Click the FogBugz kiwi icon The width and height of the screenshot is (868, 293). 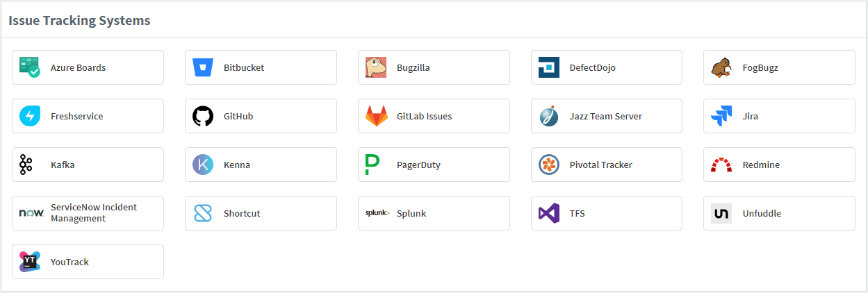pos(721,67)
